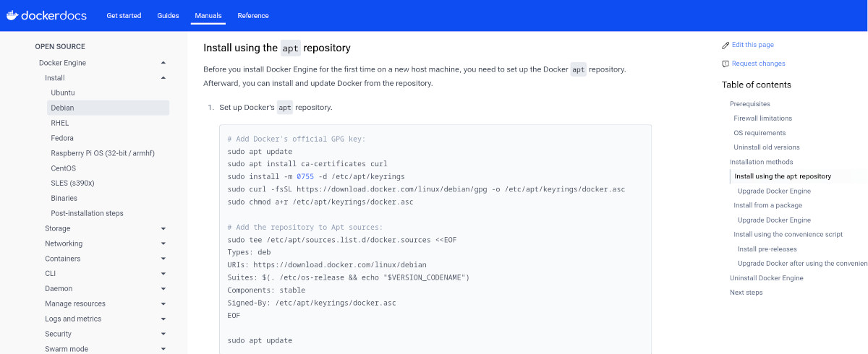
Task: Jump to Upgrade Docker after using the convenience script
Action: [802, 263]
